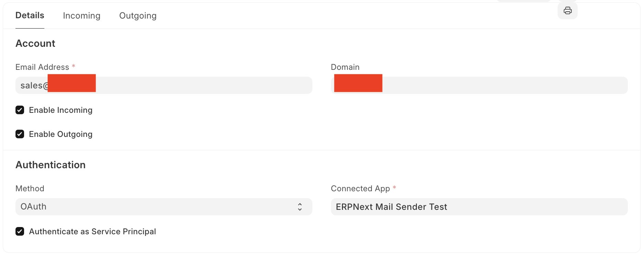
Task: Switch to the Details tab
Action: point(30,15)
